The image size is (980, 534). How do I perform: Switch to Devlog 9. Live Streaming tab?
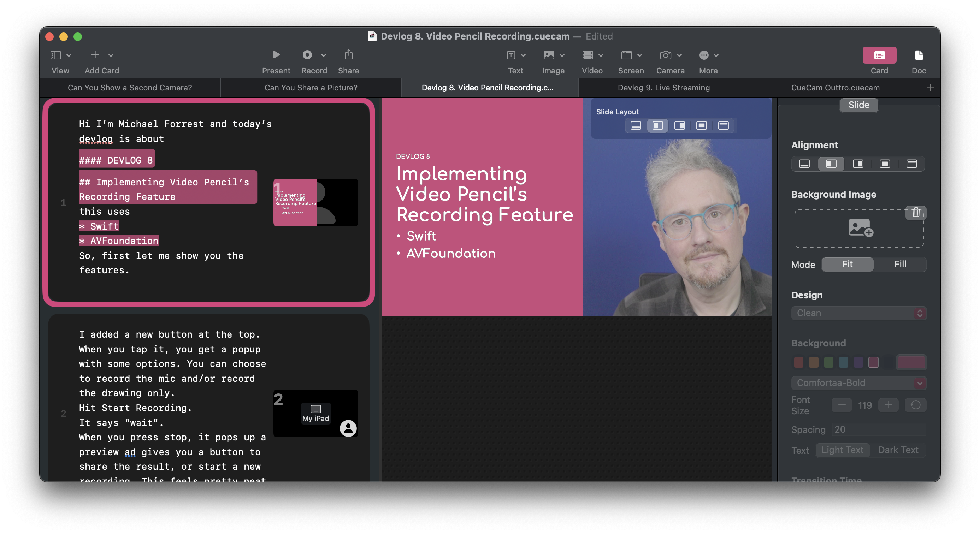coord(663,88)
